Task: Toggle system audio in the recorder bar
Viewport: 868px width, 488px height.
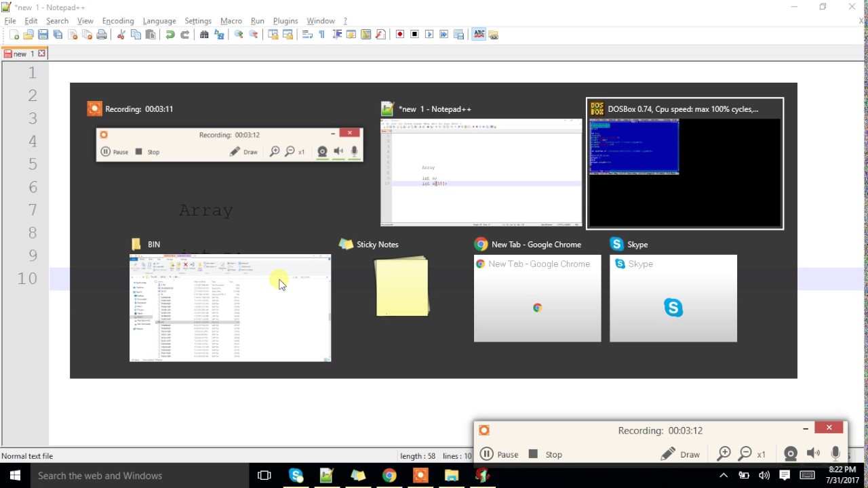Action: click(x=813, y=454)
